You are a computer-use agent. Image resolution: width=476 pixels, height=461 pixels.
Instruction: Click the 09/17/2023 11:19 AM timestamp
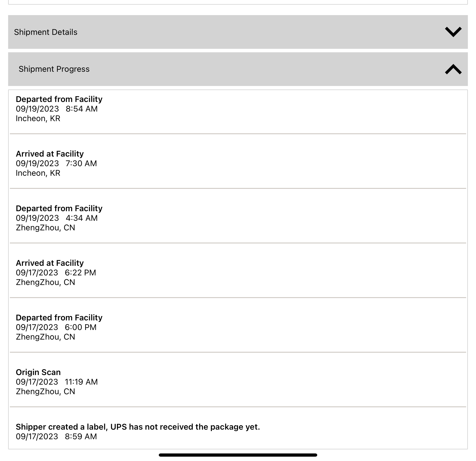(x=57, y=382)
